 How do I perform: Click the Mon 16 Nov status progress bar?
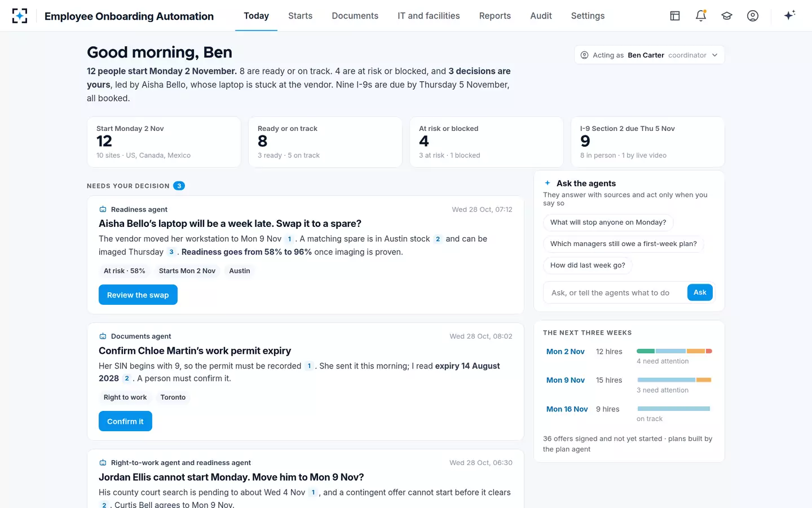(x=674, y=409)
